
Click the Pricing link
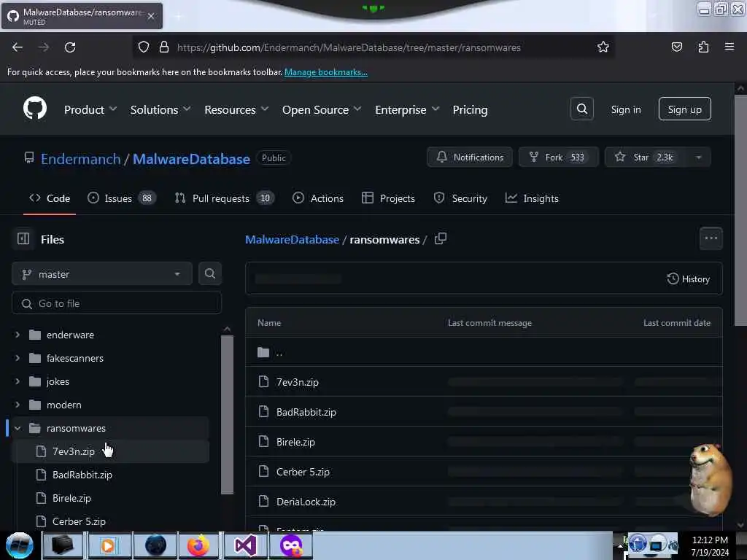[x=470, y=109]
